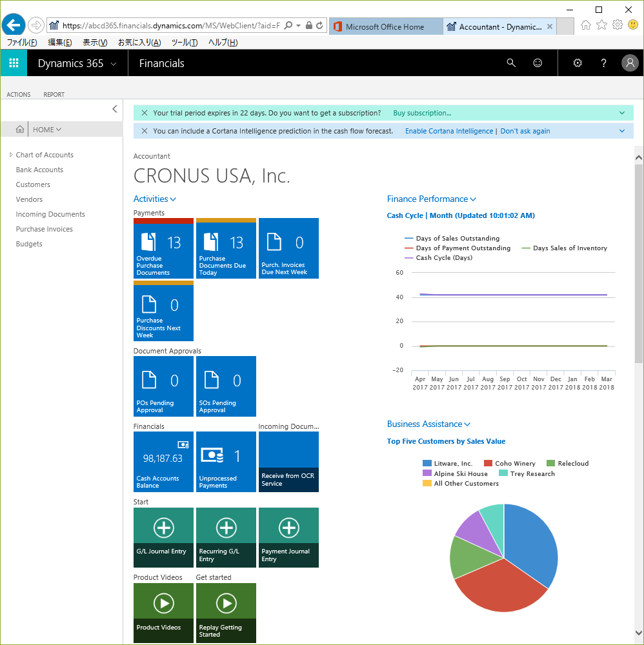644x645 pixels.
Task: Expand the Dynamics 365 dropdown chevron
Action: (114, 64)
